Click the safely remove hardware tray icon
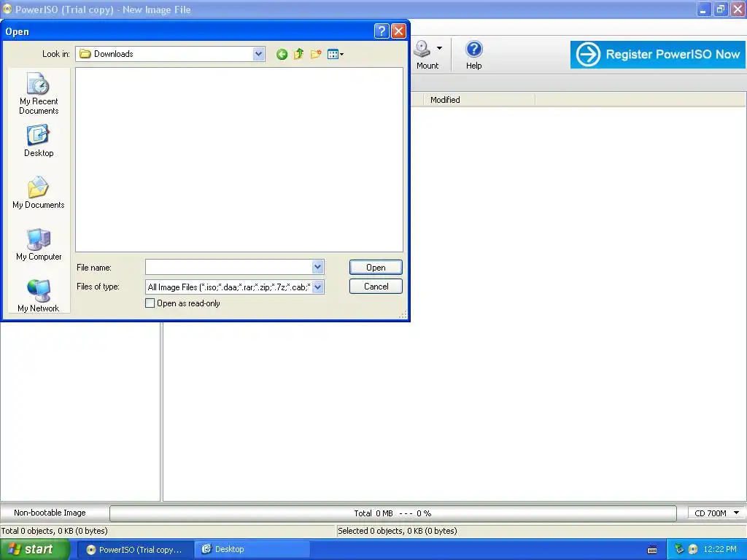This screenshot has height=560, width=747. [679, 549]
